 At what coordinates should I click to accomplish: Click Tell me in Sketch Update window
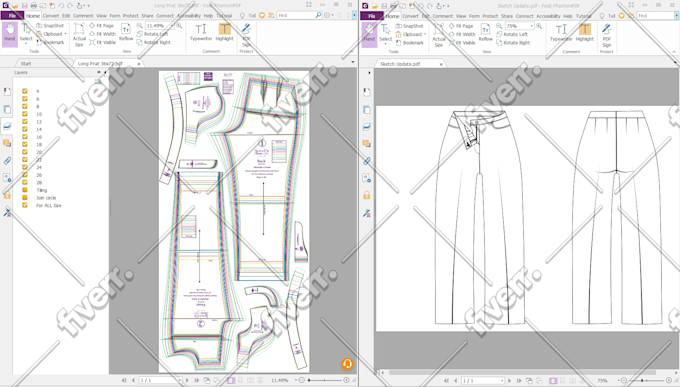pyautogui.click(x=608, y=16)
